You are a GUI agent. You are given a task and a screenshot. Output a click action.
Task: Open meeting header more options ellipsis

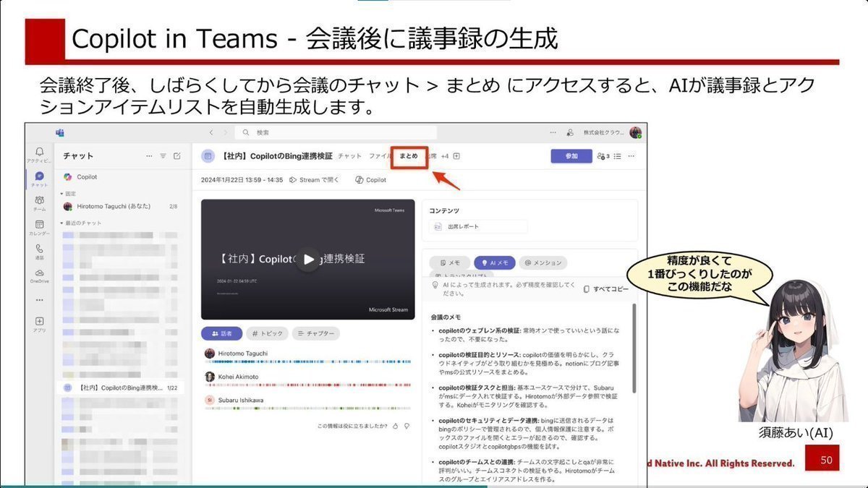pyautogui.click(x=631, y=155)
